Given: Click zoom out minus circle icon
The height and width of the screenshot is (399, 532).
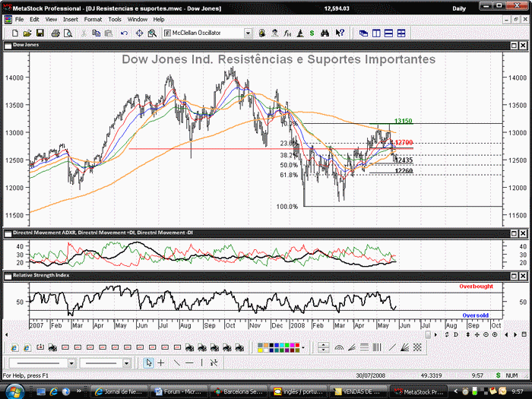Looking at the screenshot, I should (x=486, y=334).
